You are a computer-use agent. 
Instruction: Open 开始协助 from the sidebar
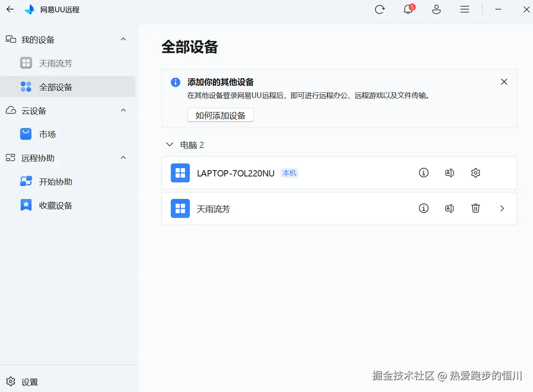(x=55, y=181)
